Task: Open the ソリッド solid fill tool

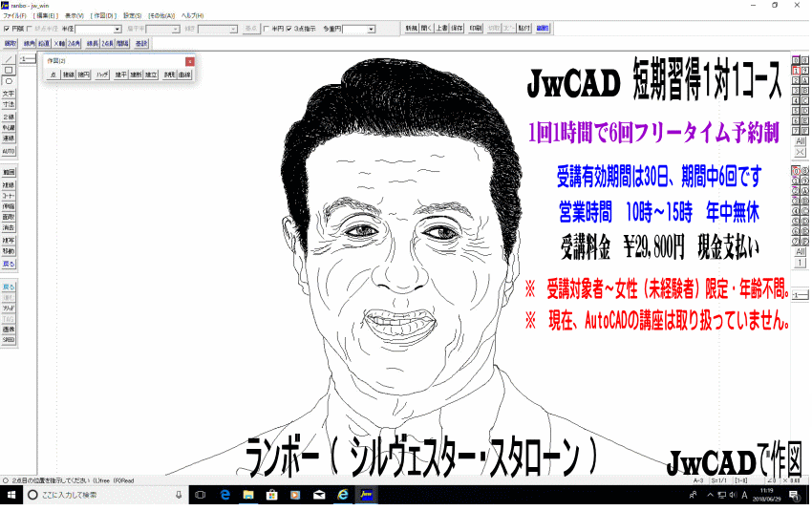Action: click(x=9, y=309)
